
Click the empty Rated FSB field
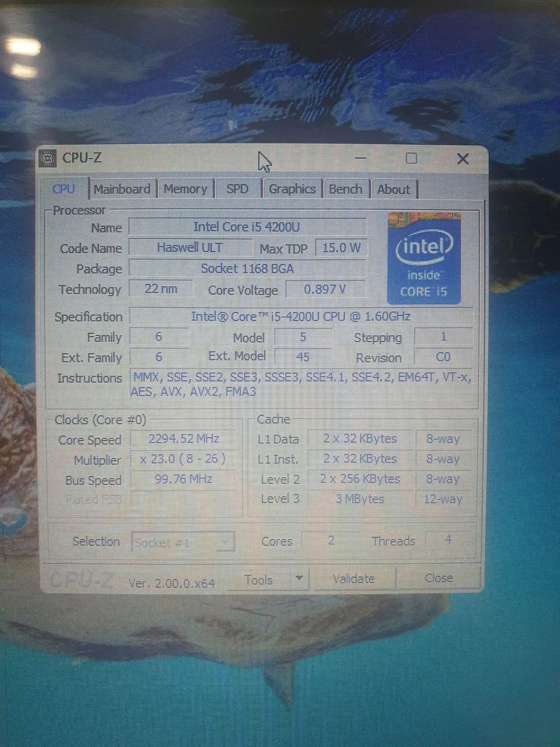pyautogui.click(x=184, y=499)
